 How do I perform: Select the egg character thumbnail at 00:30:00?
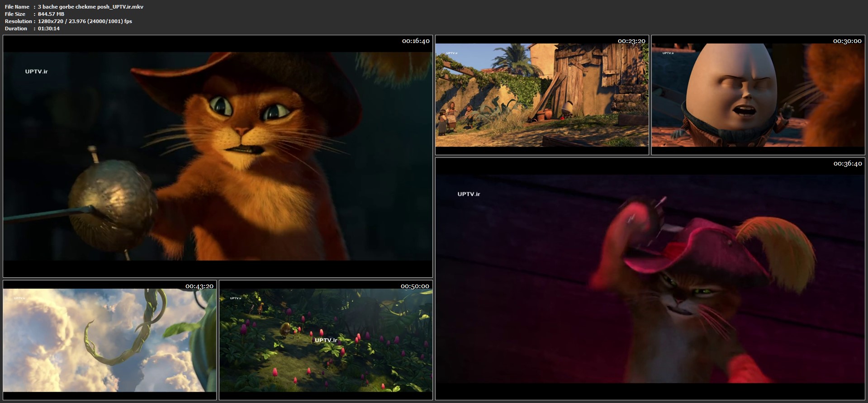tap(758, 95)
